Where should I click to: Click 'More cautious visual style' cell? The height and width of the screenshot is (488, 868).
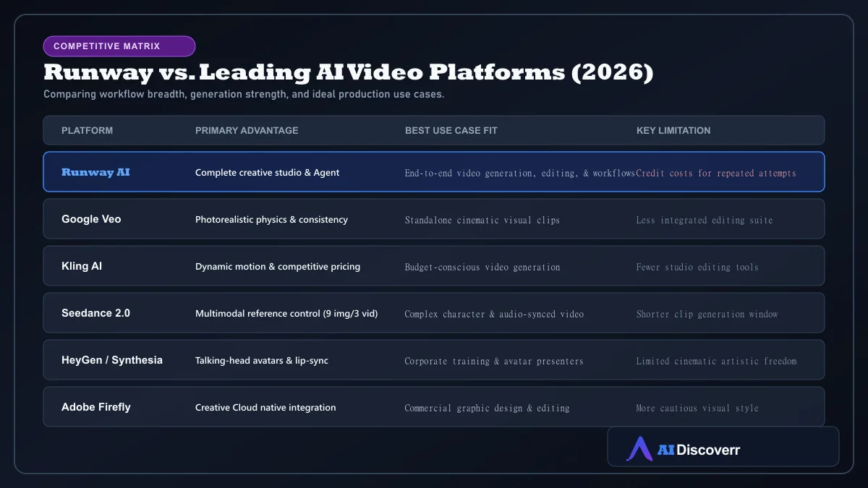[697, 408]
